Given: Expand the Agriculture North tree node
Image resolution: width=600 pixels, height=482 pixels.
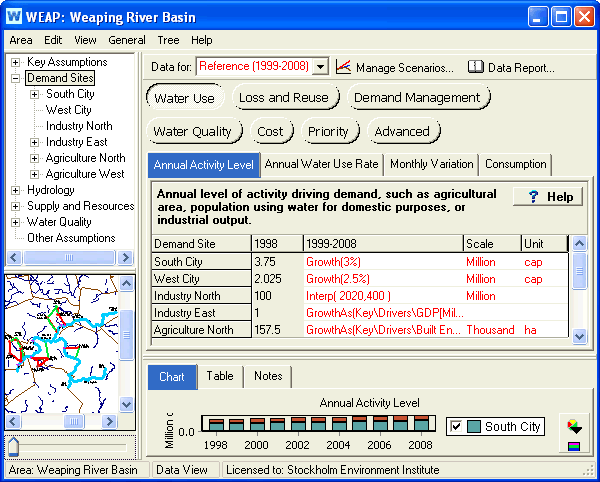Looking at the screenshot, I should [x=34, y=158].
